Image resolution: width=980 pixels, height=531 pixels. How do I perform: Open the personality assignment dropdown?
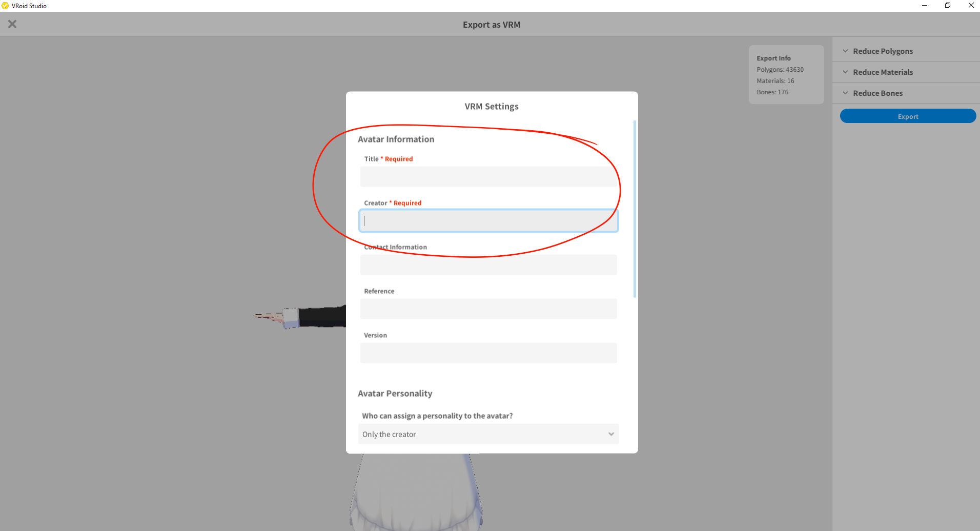(488, 434)
